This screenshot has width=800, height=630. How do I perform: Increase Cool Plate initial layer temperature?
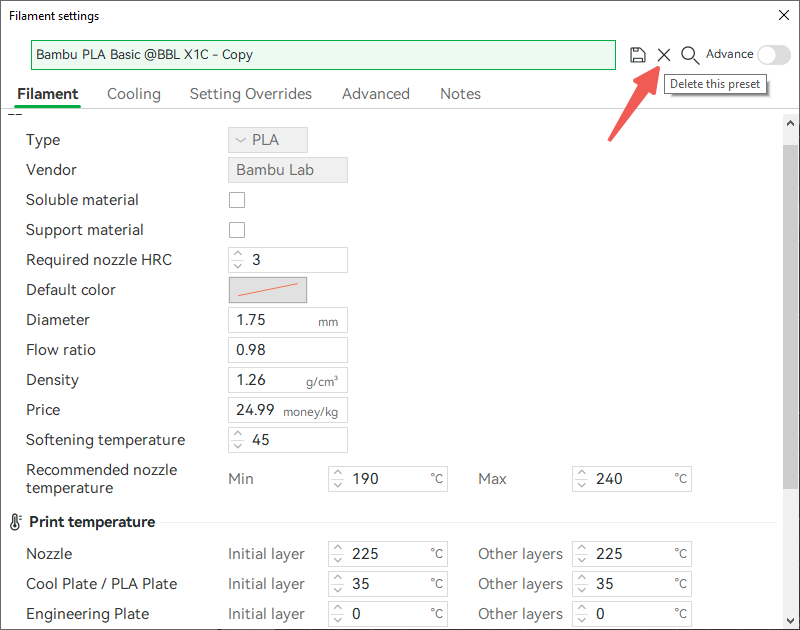pos(338,578)
